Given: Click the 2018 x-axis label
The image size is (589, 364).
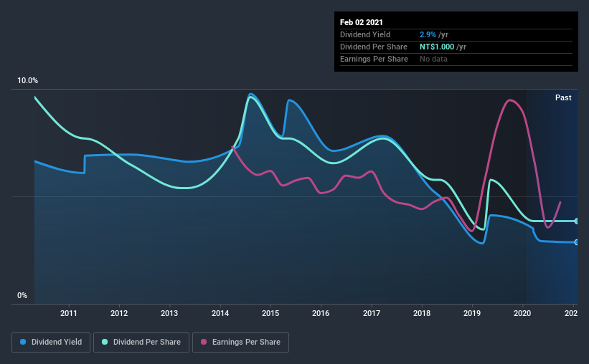Looking at the screenshot, I should [x=422, y=313].
